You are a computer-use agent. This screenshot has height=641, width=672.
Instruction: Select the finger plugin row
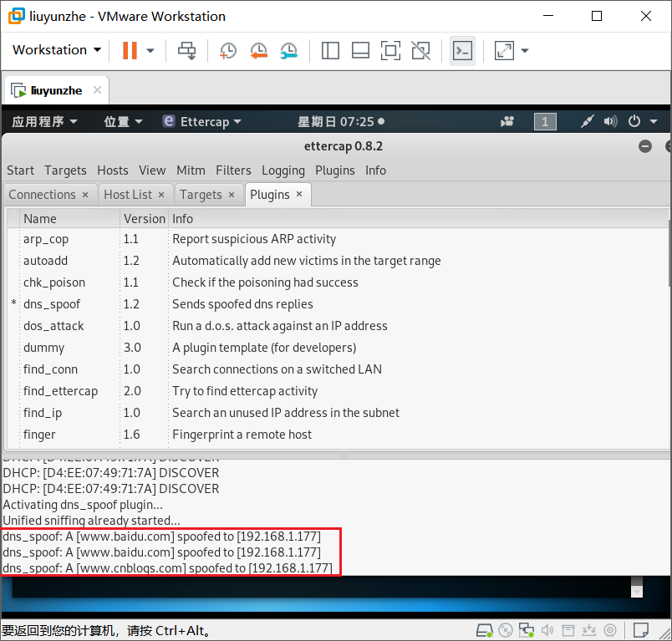(x=338, y=435)
